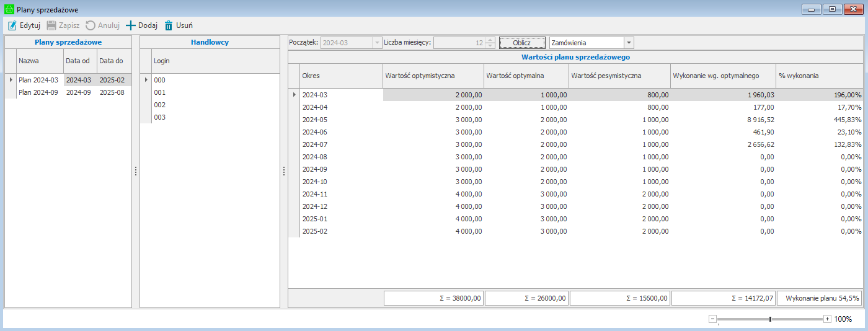
Task: Select the 2024-08 period row
Action: (576, 157)
